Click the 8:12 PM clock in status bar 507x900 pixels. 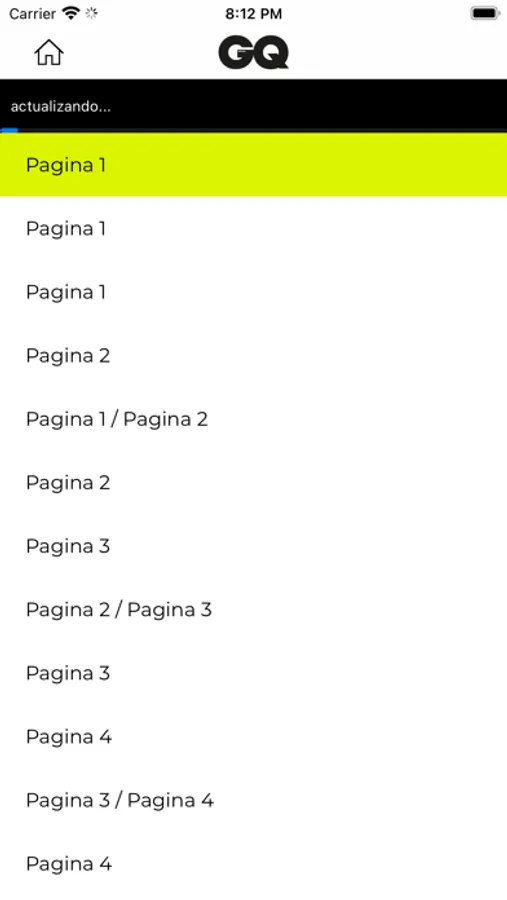pos(253,14)
